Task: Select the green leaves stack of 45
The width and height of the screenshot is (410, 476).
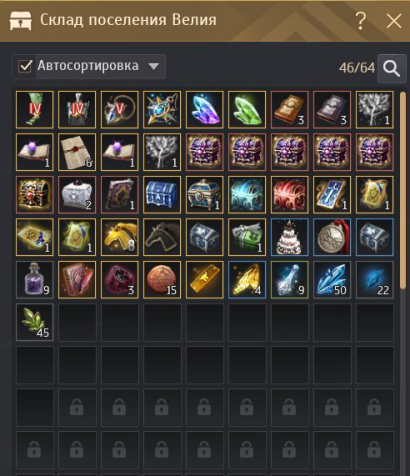Action: [x=34, y=322]
